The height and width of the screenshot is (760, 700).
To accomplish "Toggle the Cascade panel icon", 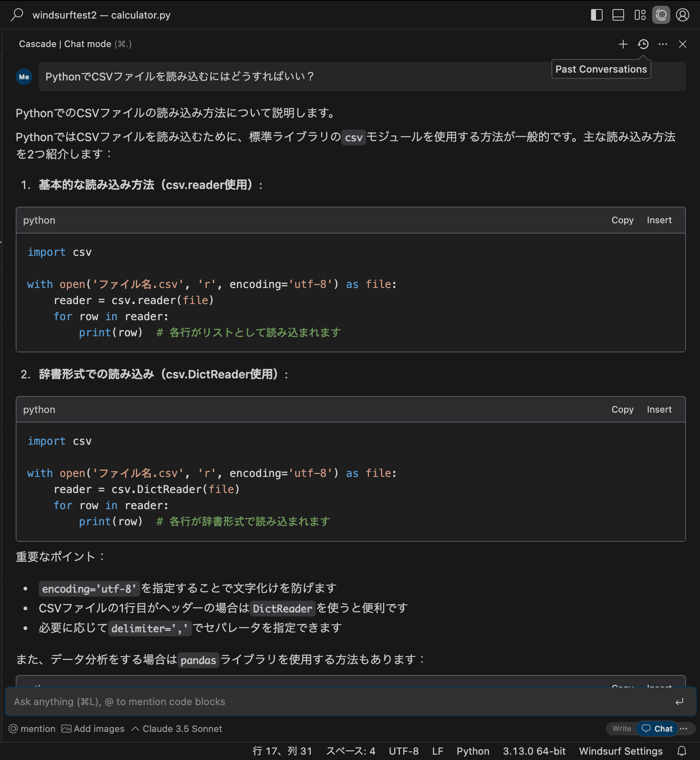I will pyautogui.click(x=661, y=15).
